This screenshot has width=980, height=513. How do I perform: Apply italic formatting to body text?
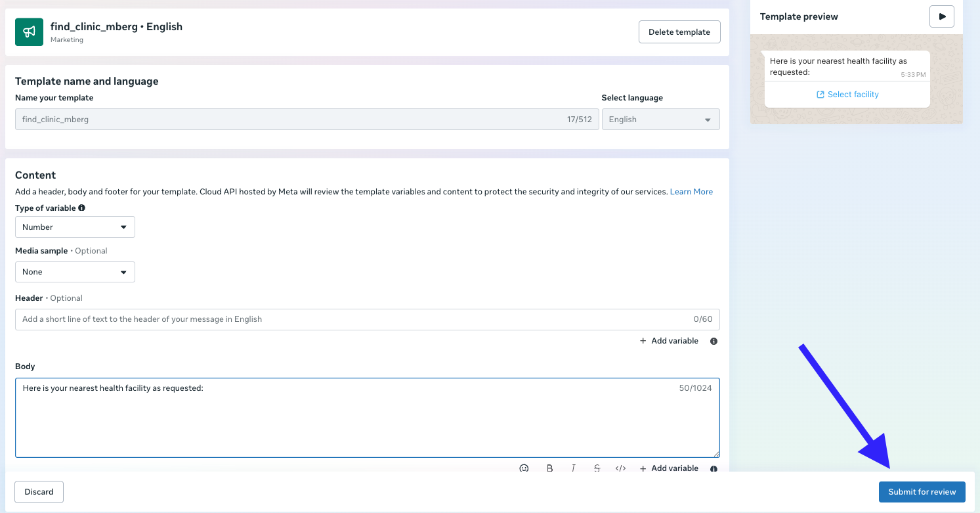point(573,468)
